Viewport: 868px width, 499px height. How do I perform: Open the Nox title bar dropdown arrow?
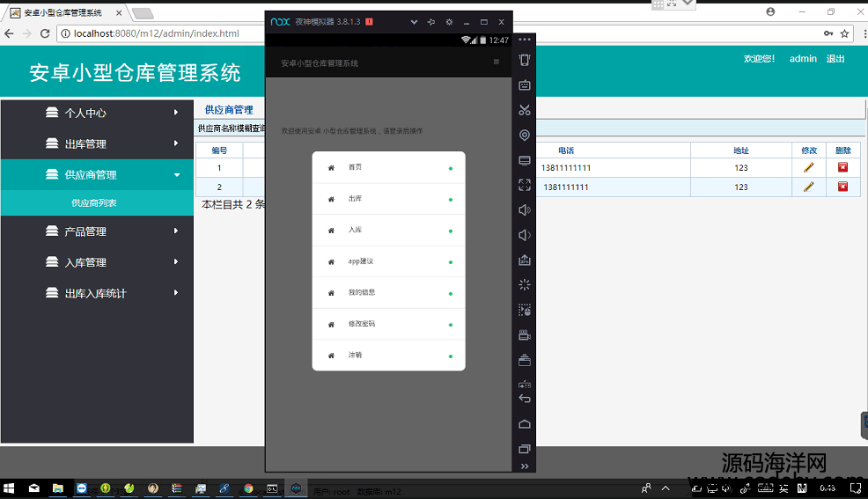click(x=414, y=22)
